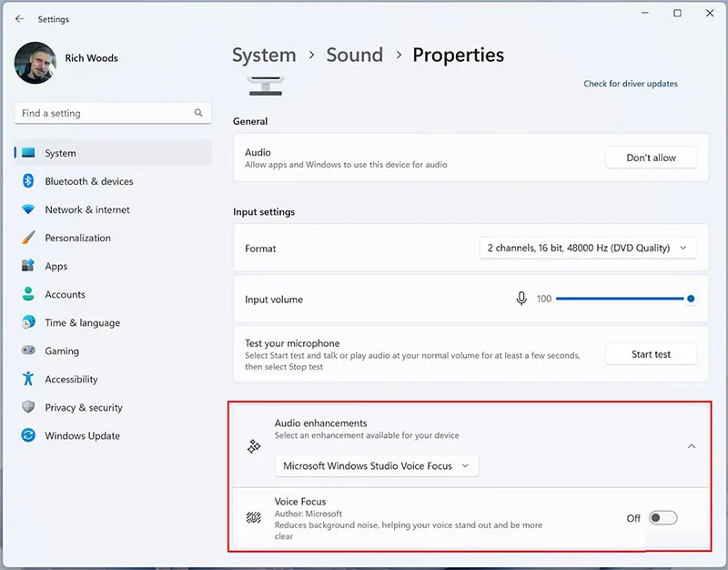Click Check for driver updates link

(x=631, y=84)
